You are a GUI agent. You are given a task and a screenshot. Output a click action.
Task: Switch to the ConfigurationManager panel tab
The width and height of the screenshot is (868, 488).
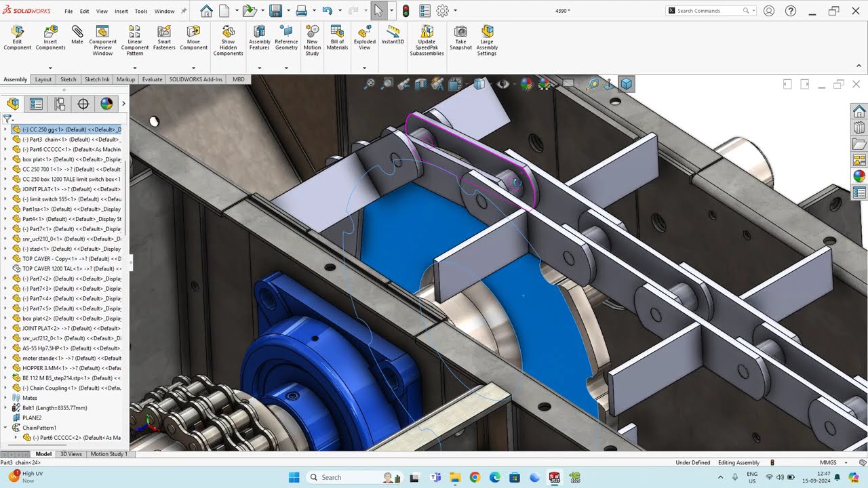[60, 104]
